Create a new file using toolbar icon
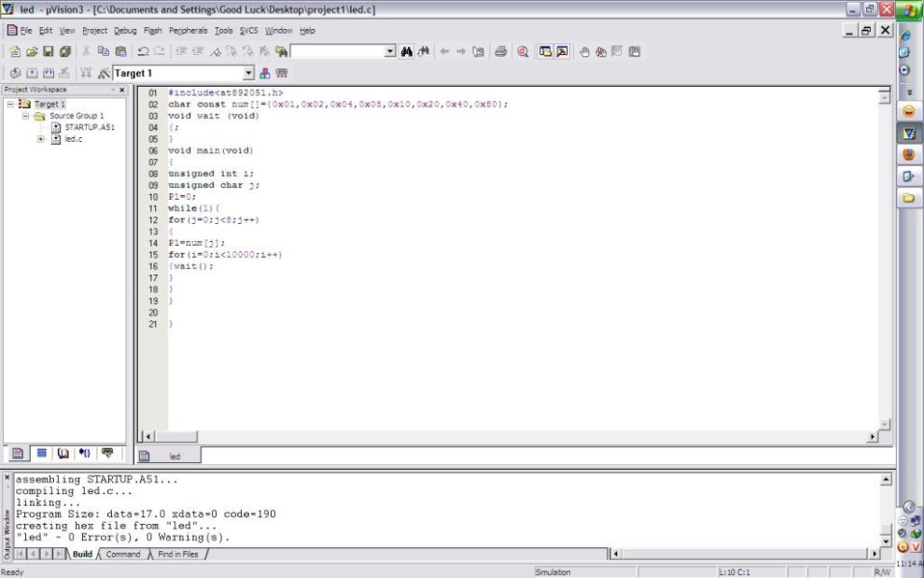 (x=15, y=52)
